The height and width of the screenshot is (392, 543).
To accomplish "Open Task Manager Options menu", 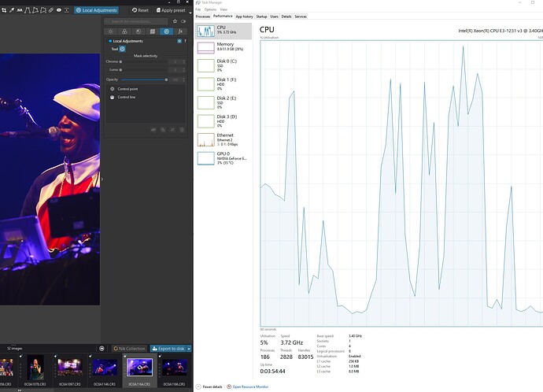I will 210,9.
